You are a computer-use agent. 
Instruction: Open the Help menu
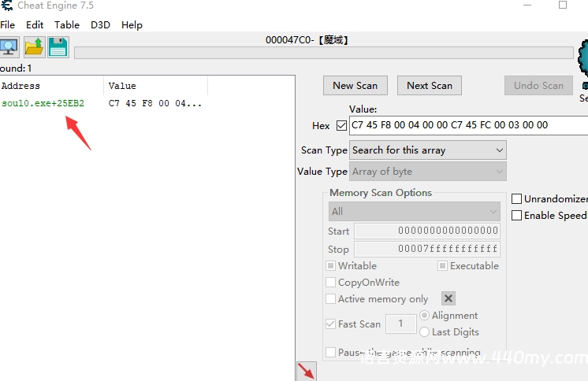[132, 25]
